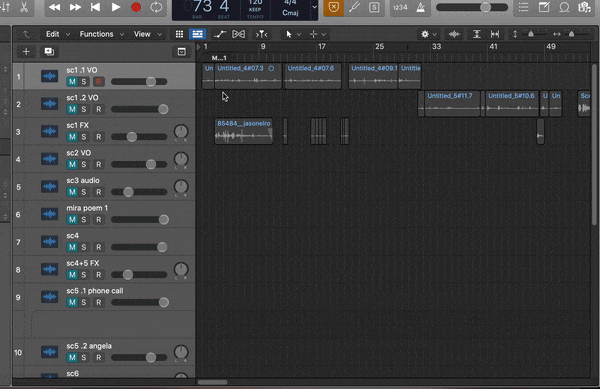Open the 4/4 Cmaj signature display
The height and width of the screenshot is (389, 600).
click(x=290, y=8)
